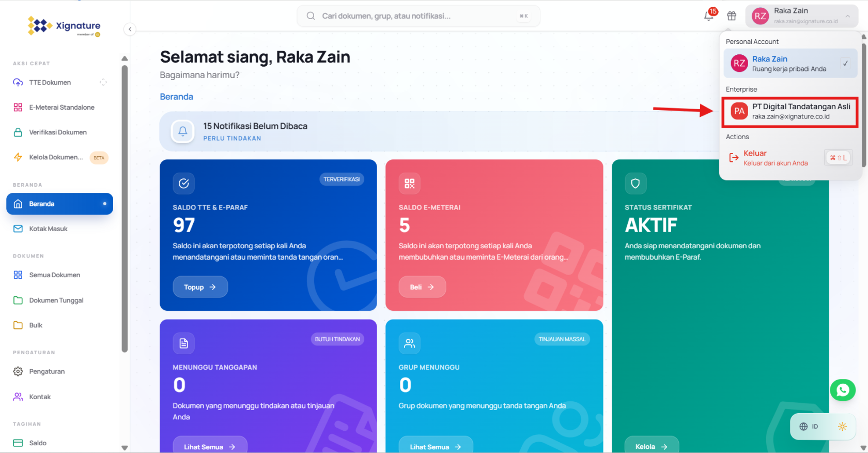
Task: Click the Saldo card icon
Action: click(18, 443)
